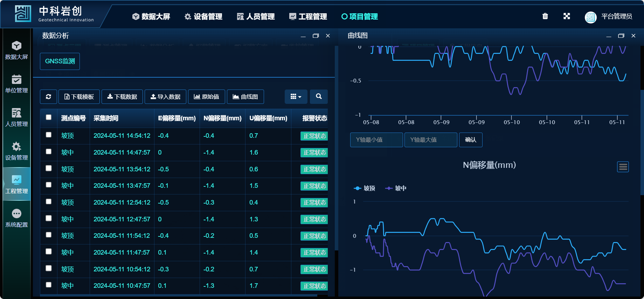Open the column display dropdown
The image size is (644, 299).
(296, 97)
